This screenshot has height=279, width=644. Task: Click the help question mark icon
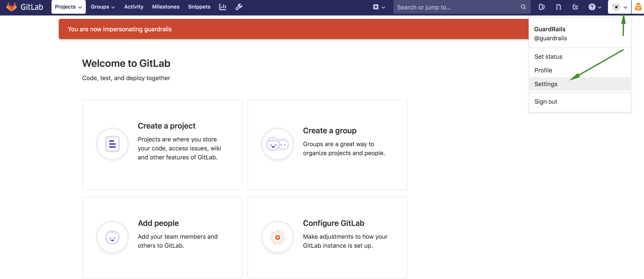coord(592,7)
